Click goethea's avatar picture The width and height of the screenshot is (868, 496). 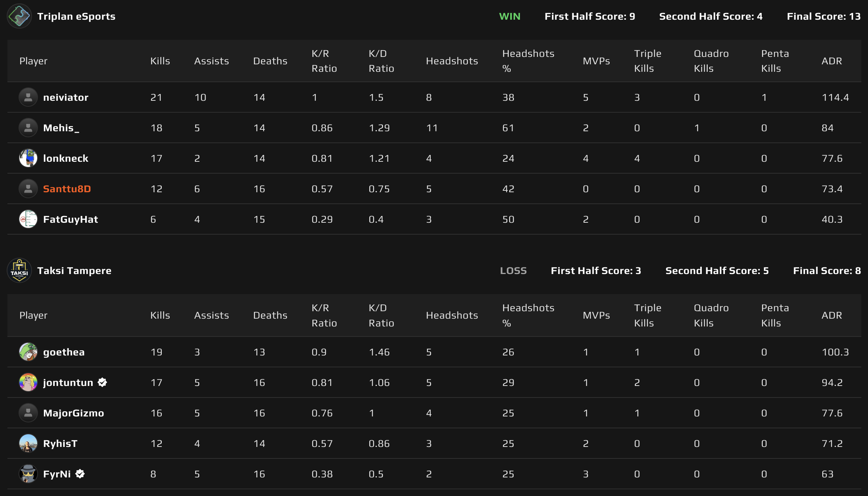[28, 352]
